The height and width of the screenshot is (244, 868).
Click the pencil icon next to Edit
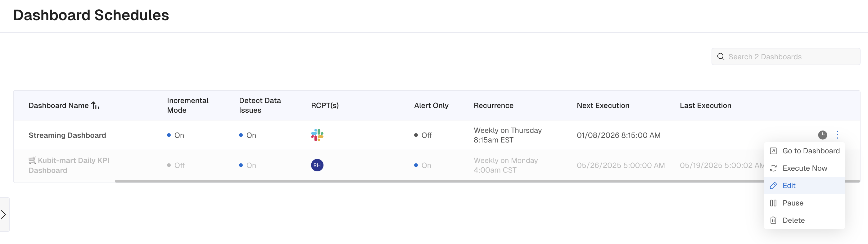pyautogui.click(x=773, y=186)
